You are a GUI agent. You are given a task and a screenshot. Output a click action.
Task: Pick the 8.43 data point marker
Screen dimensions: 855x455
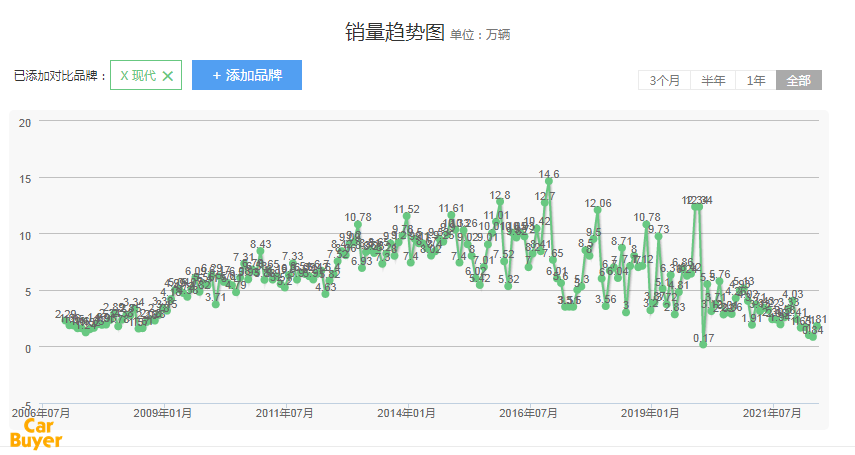[x=260, y=252]
